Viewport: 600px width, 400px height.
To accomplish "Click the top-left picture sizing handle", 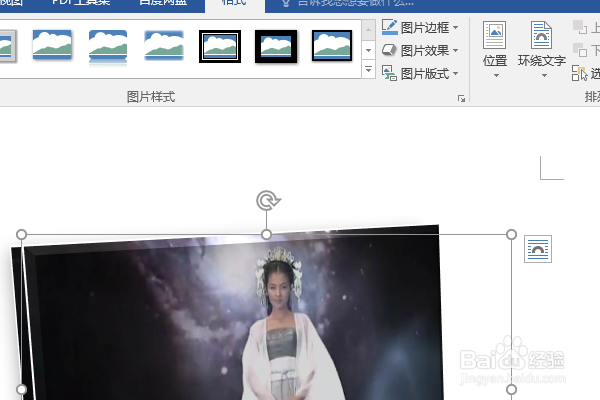I will coord(22,234).
